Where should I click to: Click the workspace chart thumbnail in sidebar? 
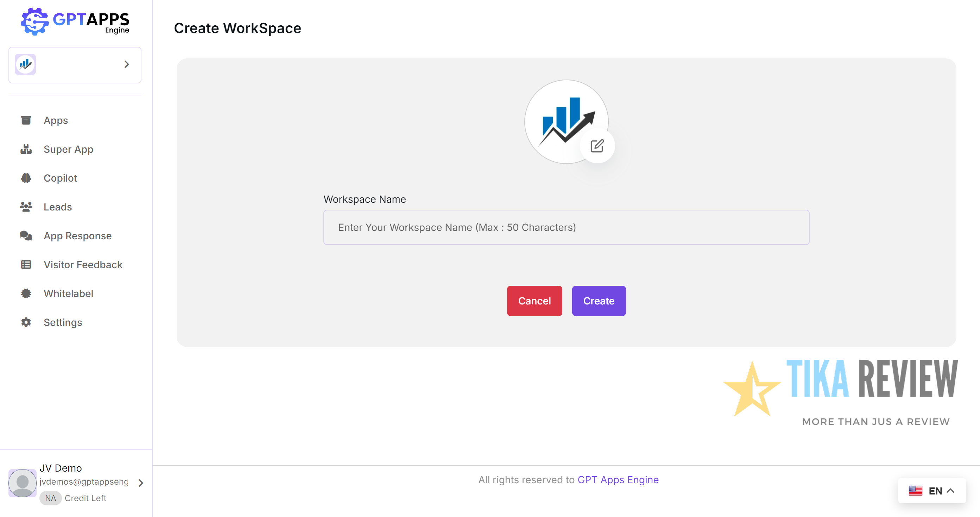[x=25, y=64]
